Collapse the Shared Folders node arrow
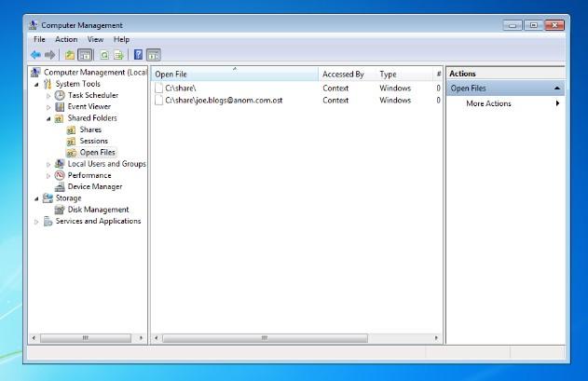The image size is (588, 381). [48, 119]
